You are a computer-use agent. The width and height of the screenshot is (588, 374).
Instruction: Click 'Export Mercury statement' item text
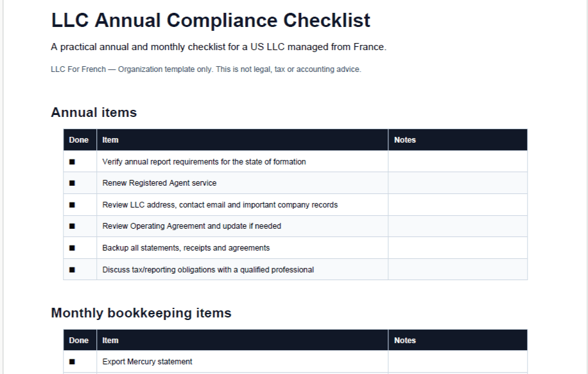[x=147, y=362]
